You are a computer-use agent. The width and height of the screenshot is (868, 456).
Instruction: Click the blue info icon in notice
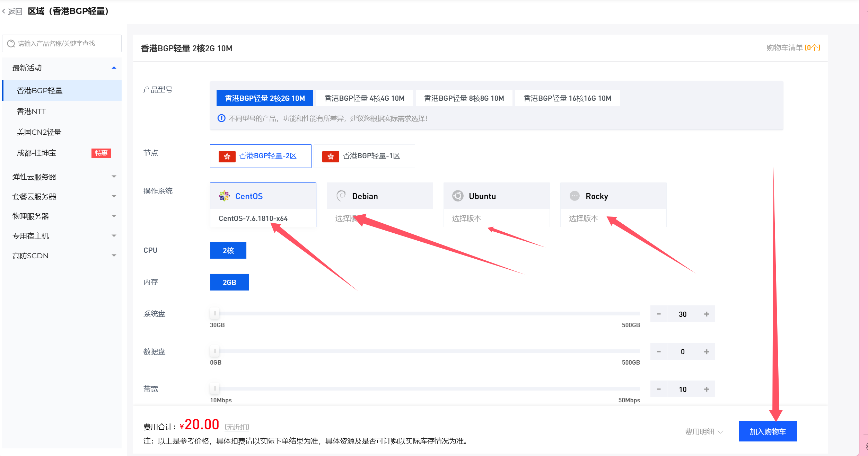(x=221, y=118)
